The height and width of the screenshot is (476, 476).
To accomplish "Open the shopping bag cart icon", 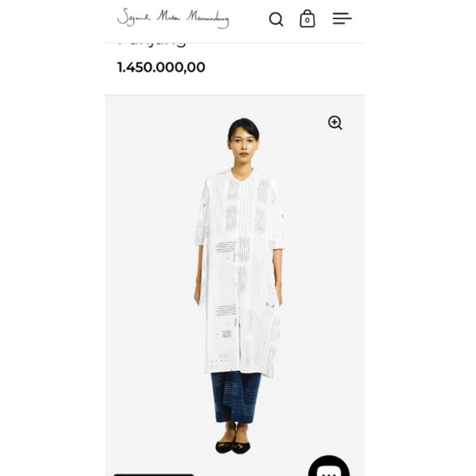I will click(307, 19).
